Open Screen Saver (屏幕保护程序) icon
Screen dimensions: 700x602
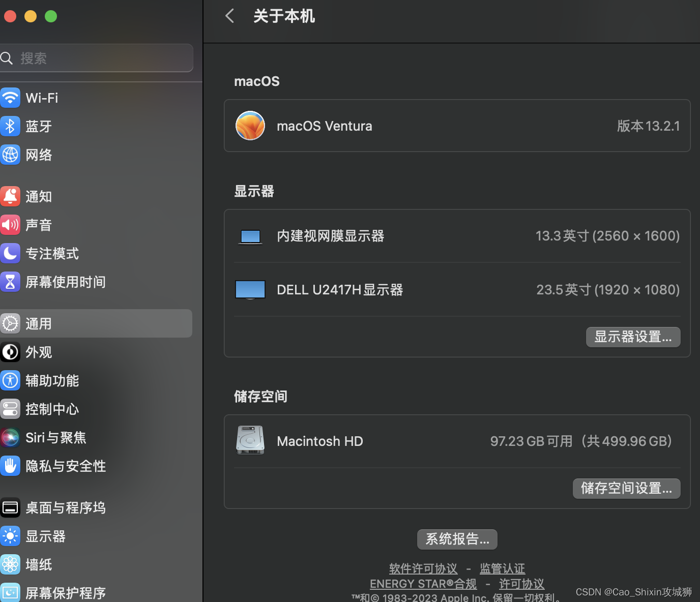point(10,592)
